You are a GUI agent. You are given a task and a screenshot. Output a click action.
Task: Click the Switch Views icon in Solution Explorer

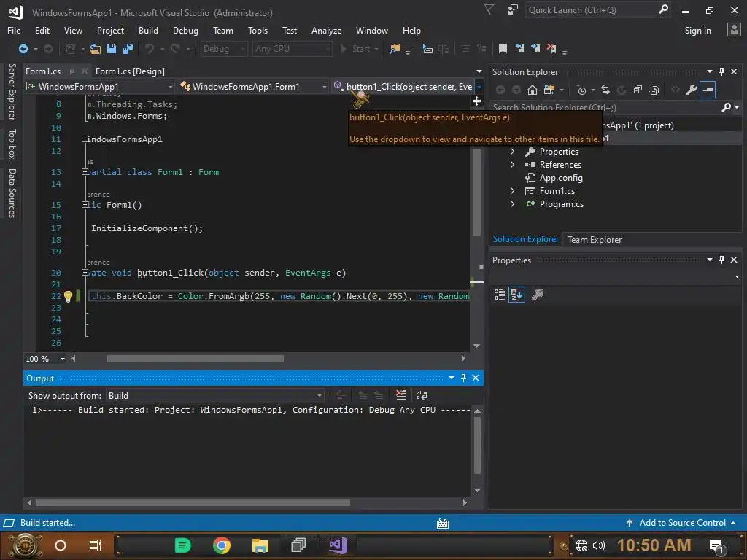click(x=549, y=90)
